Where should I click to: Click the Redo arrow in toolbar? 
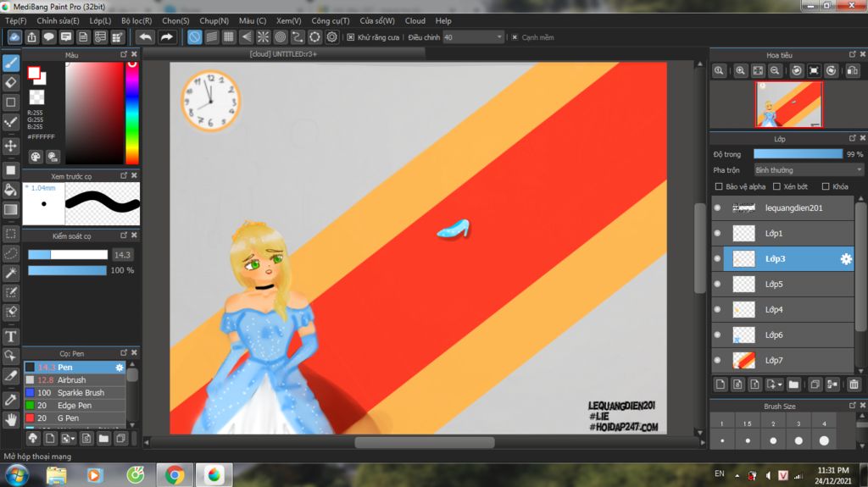pyautogui.click(x=166, y=37)
